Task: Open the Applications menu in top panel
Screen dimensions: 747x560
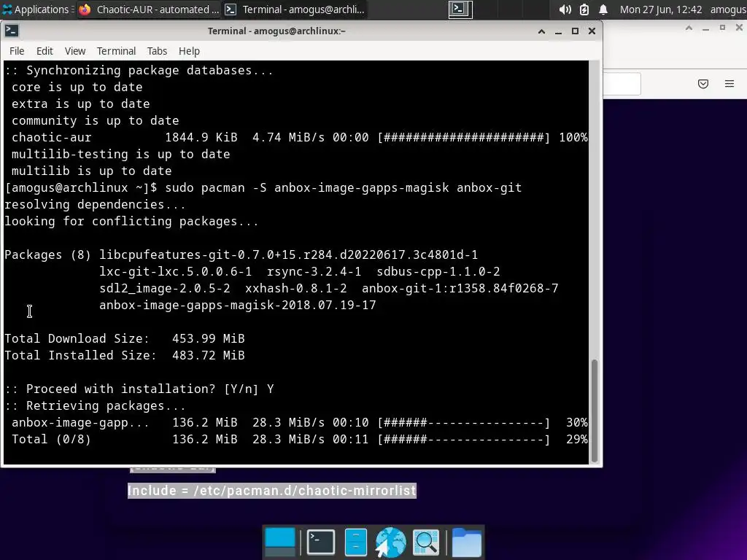Action: 36,9
